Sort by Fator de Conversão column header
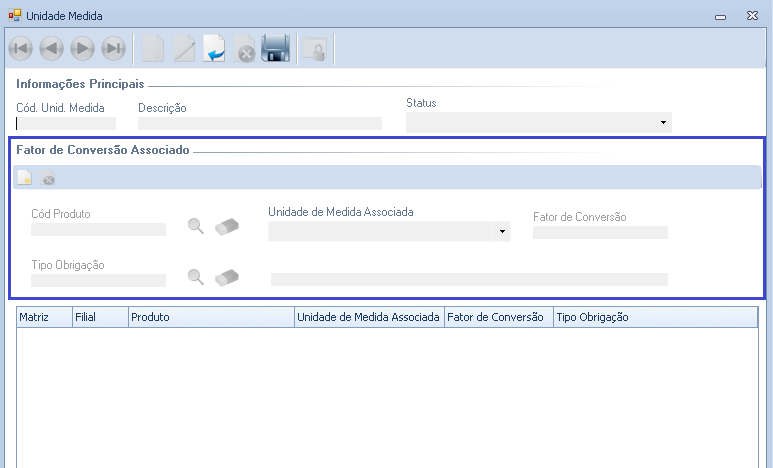 (499, 317)
